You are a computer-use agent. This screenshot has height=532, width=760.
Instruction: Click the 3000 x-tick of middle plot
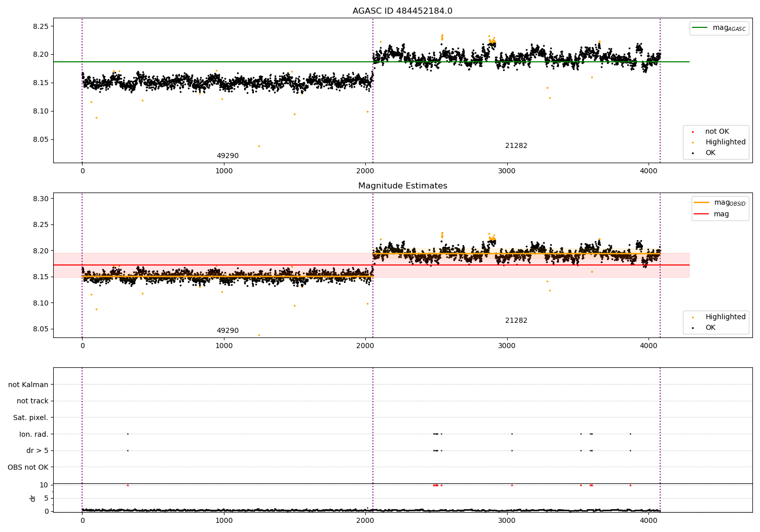point(507,346)
